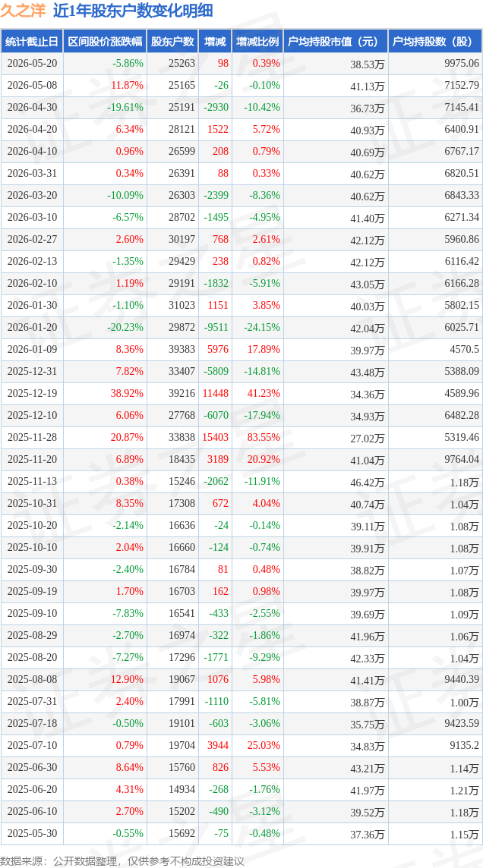The width and height of the screenshot is (483, 868).
Task: Click the 83.55% change ratio cell
Action: pyautogui.click(x=262, y=437)
